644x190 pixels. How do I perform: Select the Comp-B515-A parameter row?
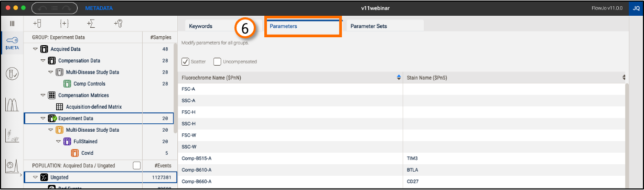[x=402, y=157]
